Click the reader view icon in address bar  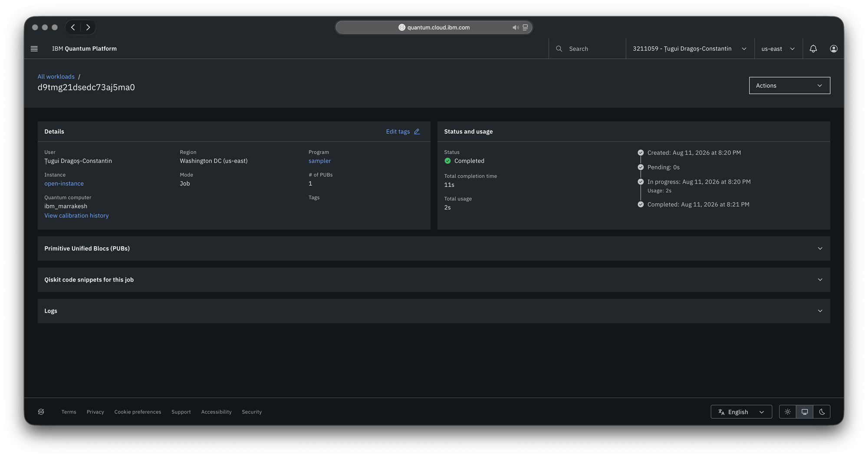pos(525,27)
